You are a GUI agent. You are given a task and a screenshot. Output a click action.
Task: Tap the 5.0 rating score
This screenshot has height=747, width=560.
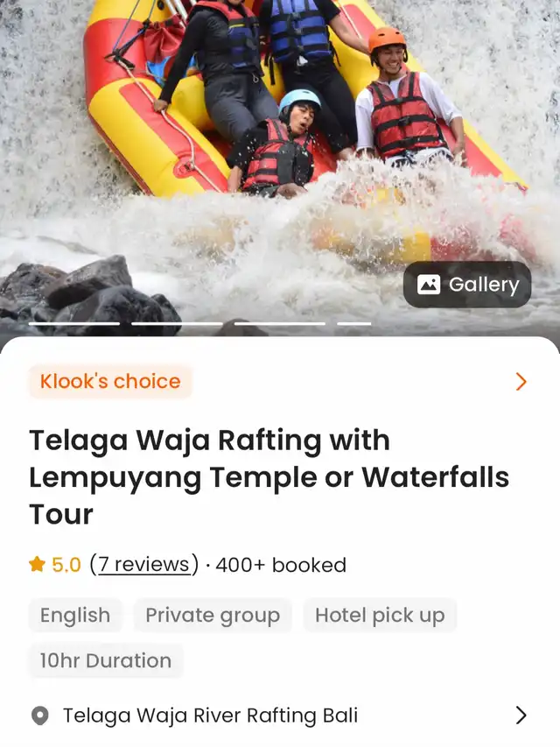pyautogui.click(x=66, y=565)
